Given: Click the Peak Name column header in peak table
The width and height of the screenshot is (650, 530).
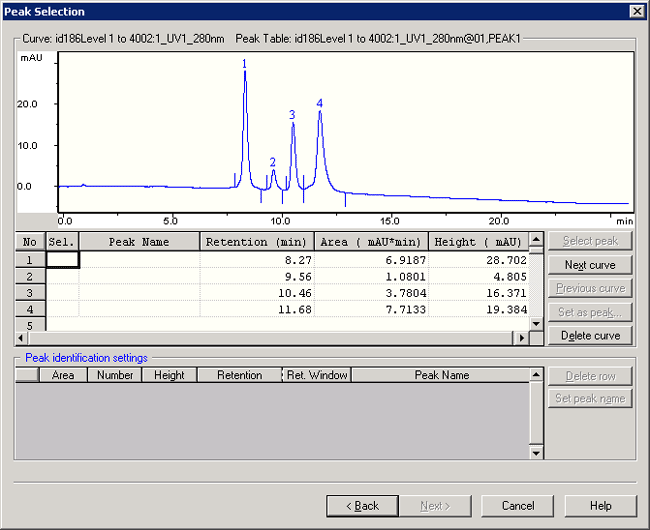Looking at the screenshot, I should pyautogui.click(x=139, y=242).
